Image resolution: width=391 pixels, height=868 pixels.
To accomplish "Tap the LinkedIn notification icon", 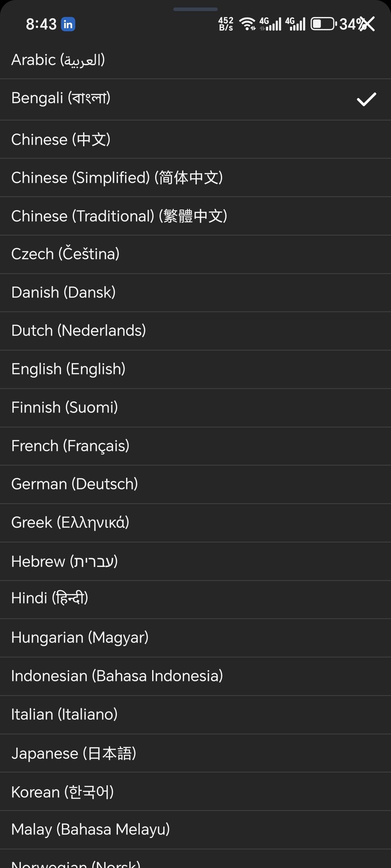I will point(68,24).
